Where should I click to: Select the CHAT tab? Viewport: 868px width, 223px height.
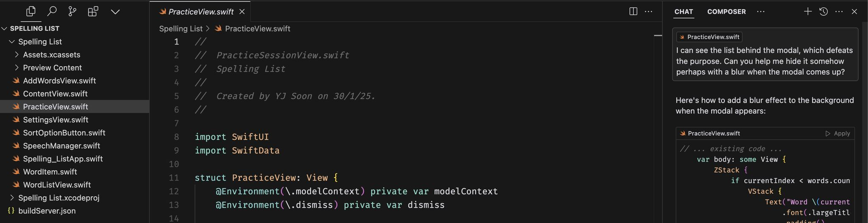coord(684,12)
